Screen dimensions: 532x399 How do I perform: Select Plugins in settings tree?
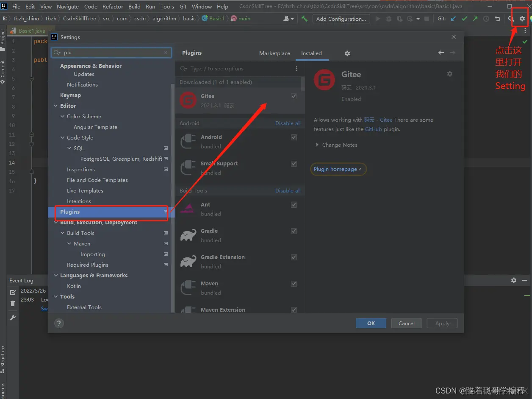click(112, 212)
